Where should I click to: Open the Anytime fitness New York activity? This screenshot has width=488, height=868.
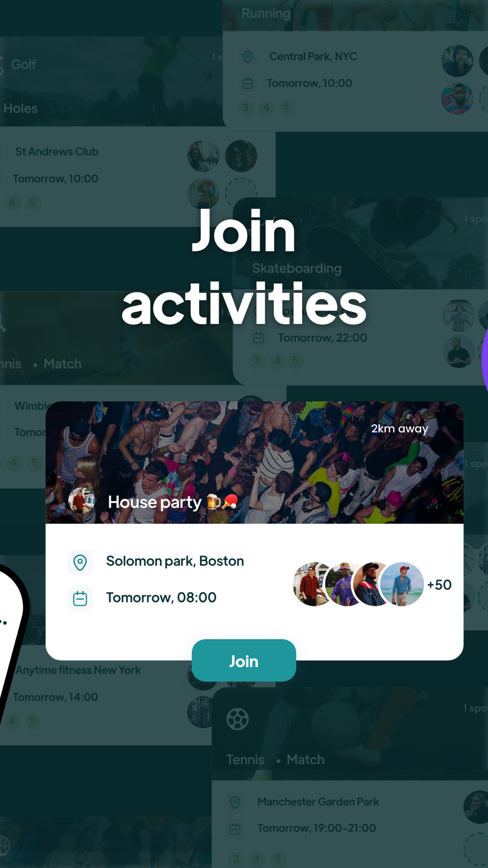[78, 670]
